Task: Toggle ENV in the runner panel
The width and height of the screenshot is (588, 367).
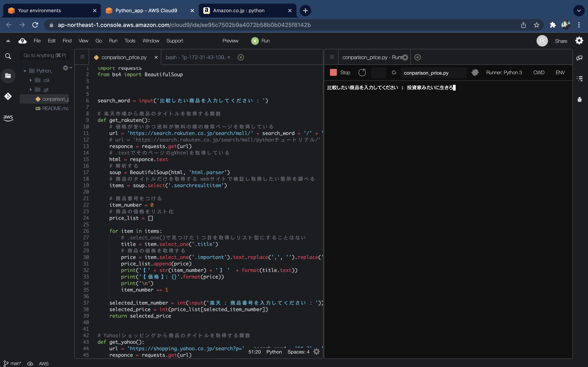Action: click(x=560, y=72)
